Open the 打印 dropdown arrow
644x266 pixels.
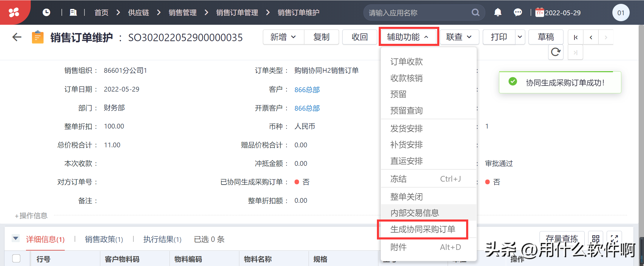click(520, 37)
